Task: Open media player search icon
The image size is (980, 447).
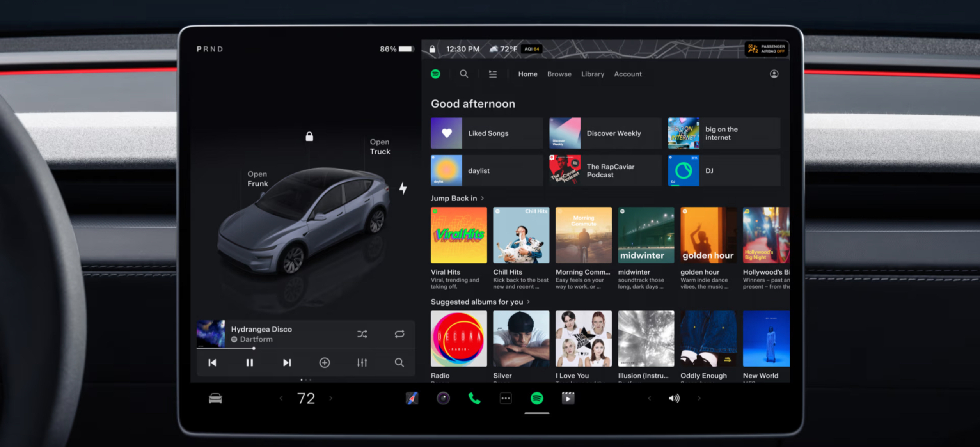Action: 399,363
